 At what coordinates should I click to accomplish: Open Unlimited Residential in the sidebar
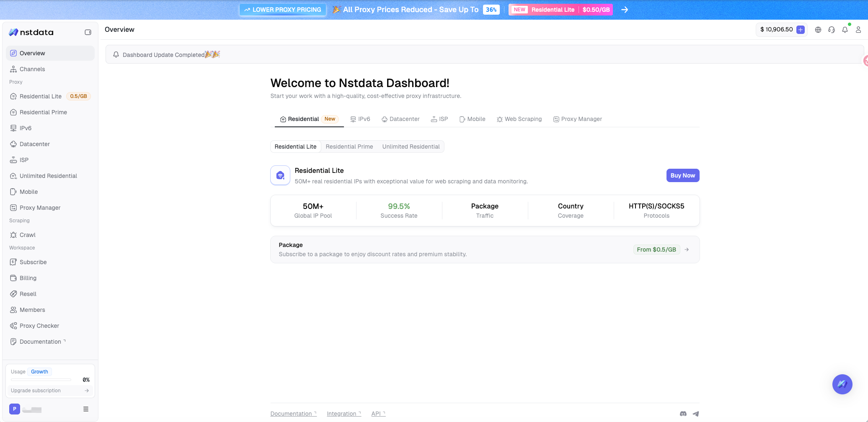click(x=50, y=176)
